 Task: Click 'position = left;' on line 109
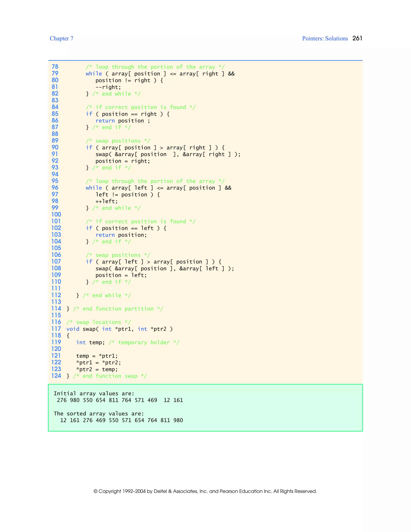121,275
